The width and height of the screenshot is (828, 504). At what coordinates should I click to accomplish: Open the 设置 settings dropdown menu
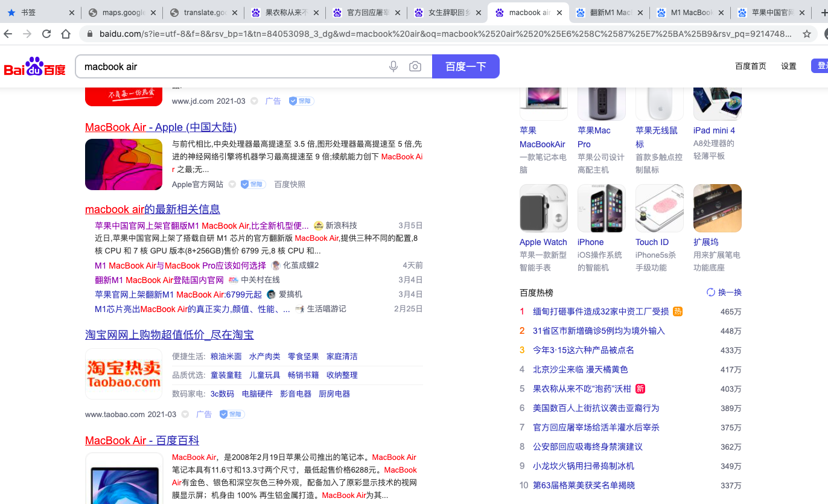pyautogui.click(x=788, y=66)
